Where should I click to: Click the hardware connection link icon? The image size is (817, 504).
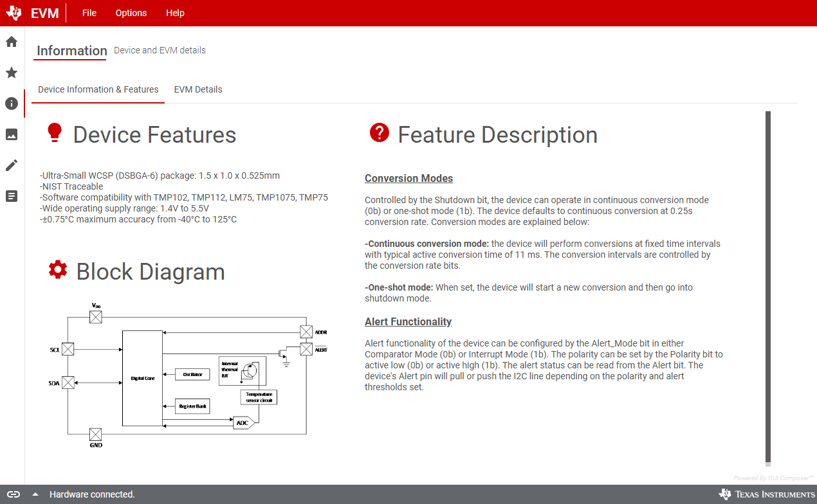(14, 494)
